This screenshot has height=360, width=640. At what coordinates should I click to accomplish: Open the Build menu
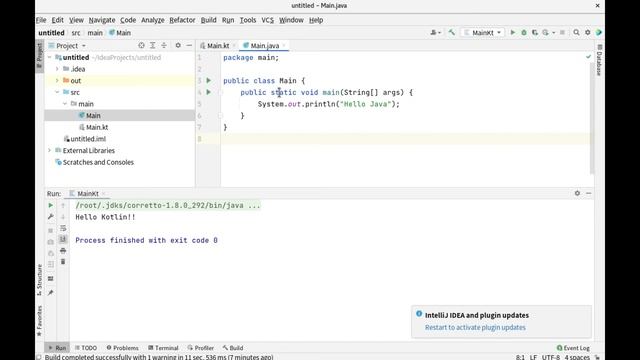(x=208, y=20)
